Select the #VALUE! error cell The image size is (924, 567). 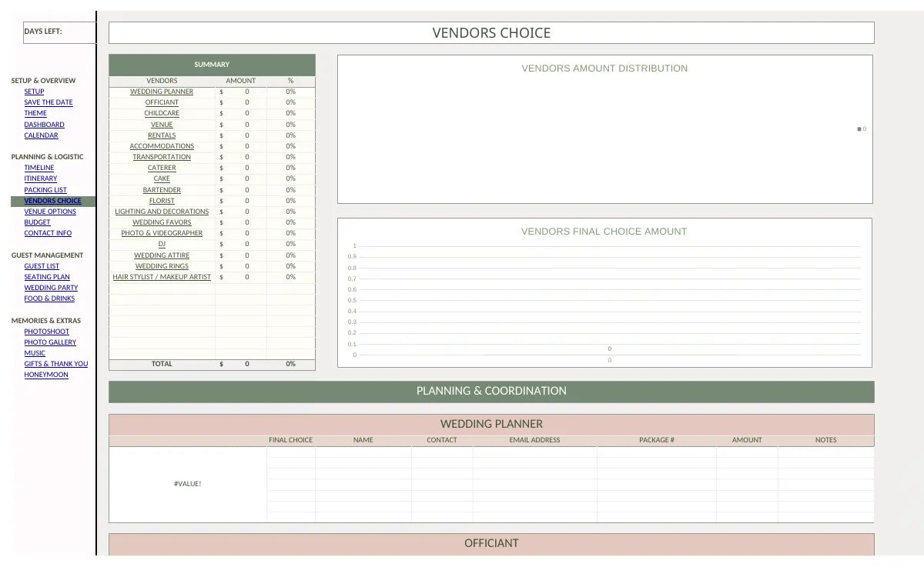tap(188, 484)
